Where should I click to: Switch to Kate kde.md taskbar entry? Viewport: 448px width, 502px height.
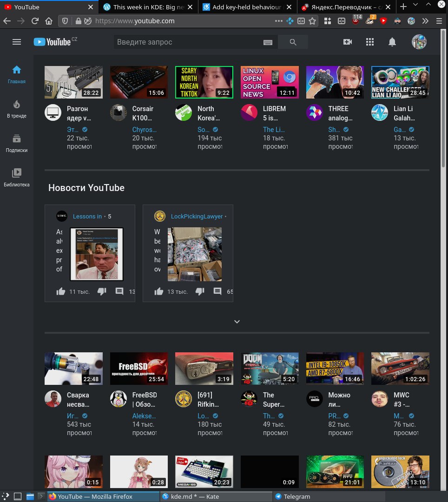(216, 496)
